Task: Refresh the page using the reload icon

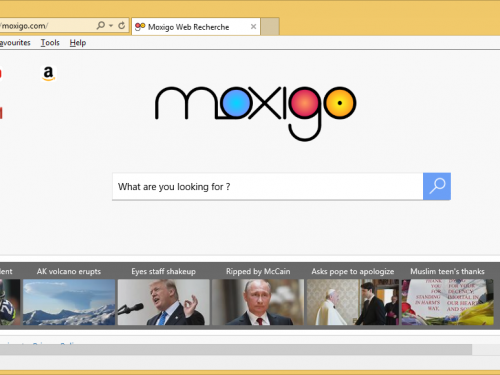Action: [122, 25]
